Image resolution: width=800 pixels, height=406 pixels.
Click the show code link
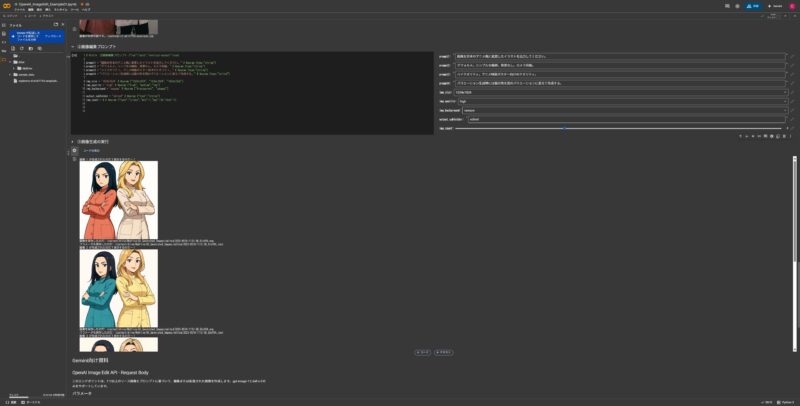pos(92,150)
